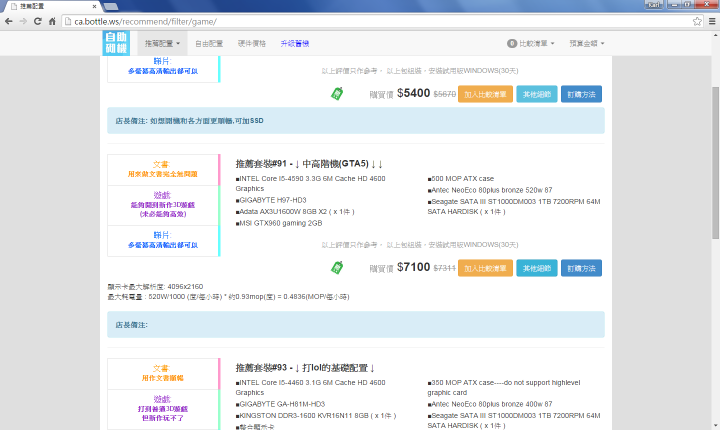Screen dimensions: 720x430
Task: Select the 文書 usage box in set #93
Action: (163, 373)
